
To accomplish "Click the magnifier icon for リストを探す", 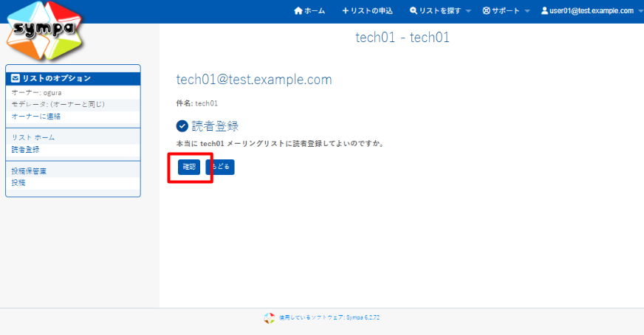I will click(x=414, y=10).
